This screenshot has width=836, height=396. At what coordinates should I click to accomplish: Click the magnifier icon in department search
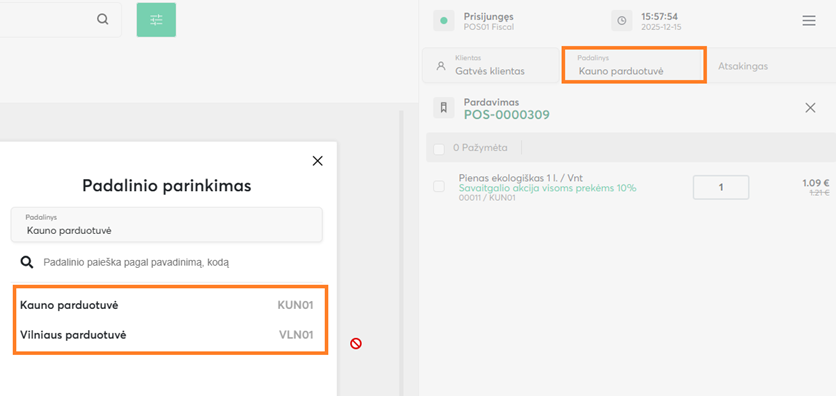27,262
